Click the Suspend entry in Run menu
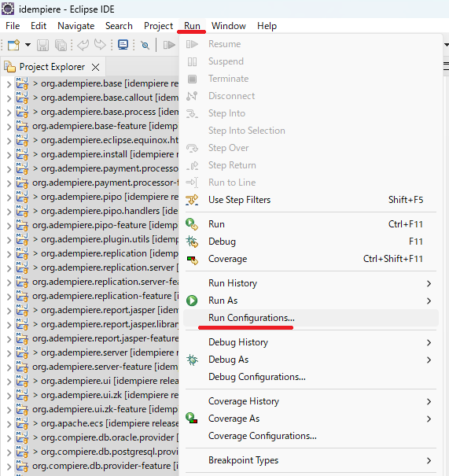Viewport: 449px width, 476px height. pos(311,61)
